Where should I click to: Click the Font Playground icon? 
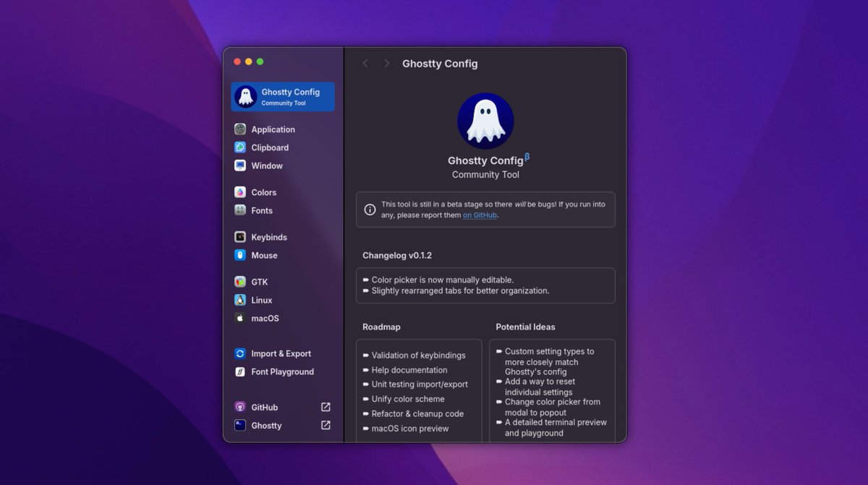(240, 372)
